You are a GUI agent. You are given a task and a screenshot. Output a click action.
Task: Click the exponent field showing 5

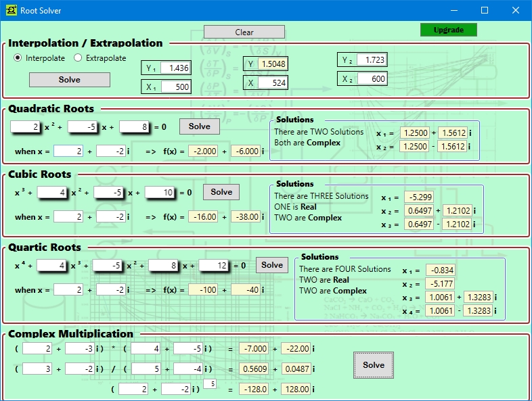point(210,384)
